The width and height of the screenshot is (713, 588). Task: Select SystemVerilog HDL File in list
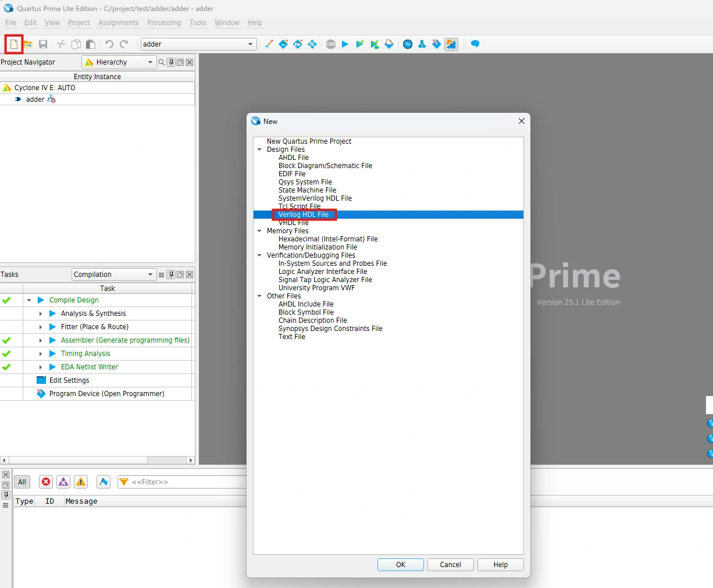[315, 198]
